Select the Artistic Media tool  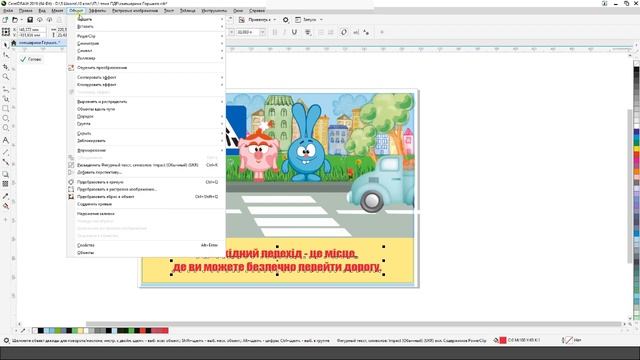coord(6,98)
